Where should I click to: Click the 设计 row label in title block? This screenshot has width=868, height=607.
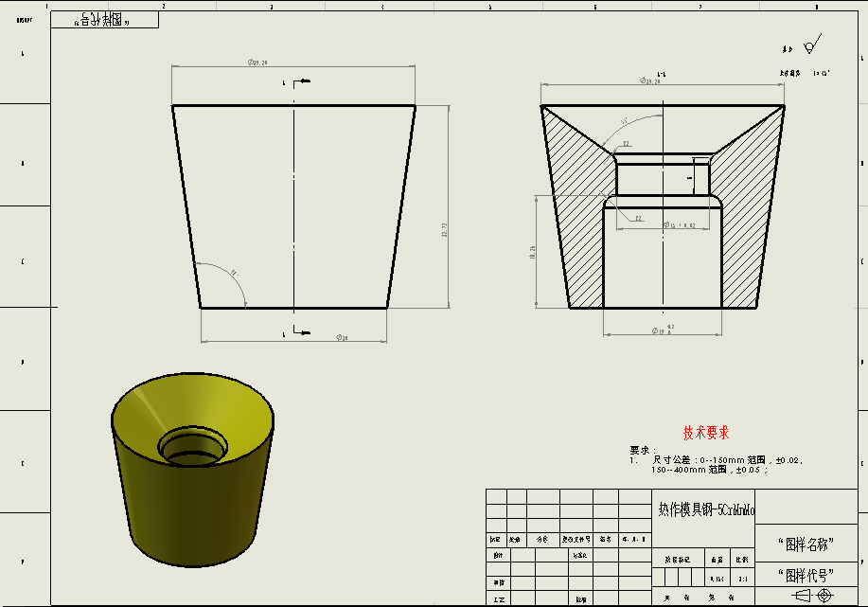[x=498, y=555]
